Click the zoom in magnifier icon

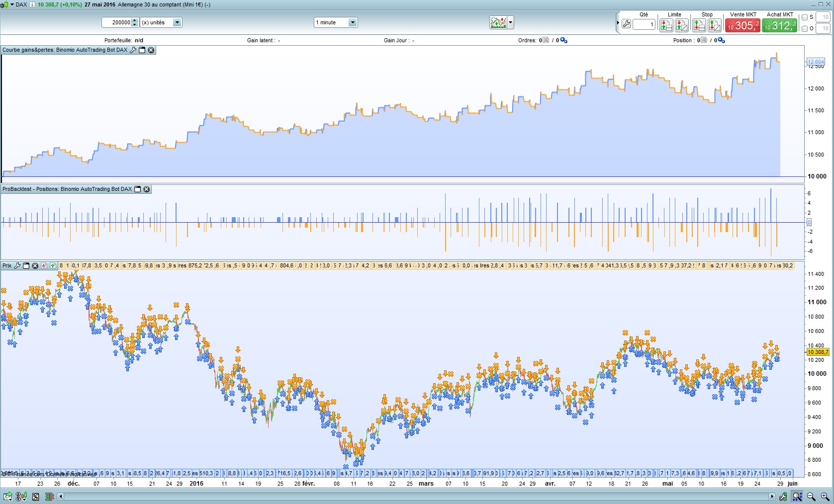point(825,496)
